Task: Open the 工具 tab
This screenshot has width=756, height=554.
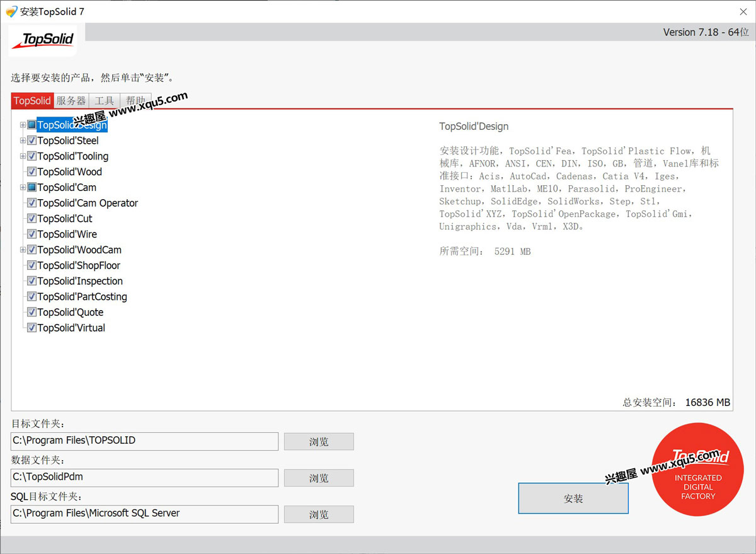Action: point(105,101)
